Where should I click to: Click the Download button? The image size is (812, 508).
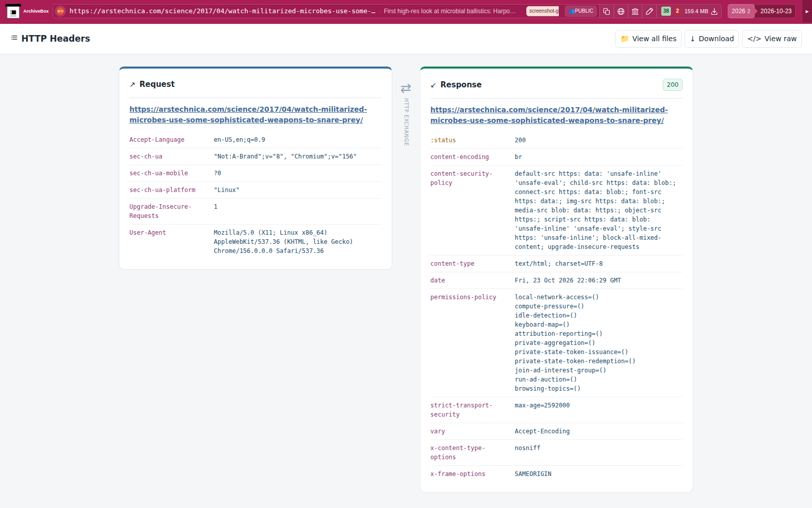tap(712, 39)
